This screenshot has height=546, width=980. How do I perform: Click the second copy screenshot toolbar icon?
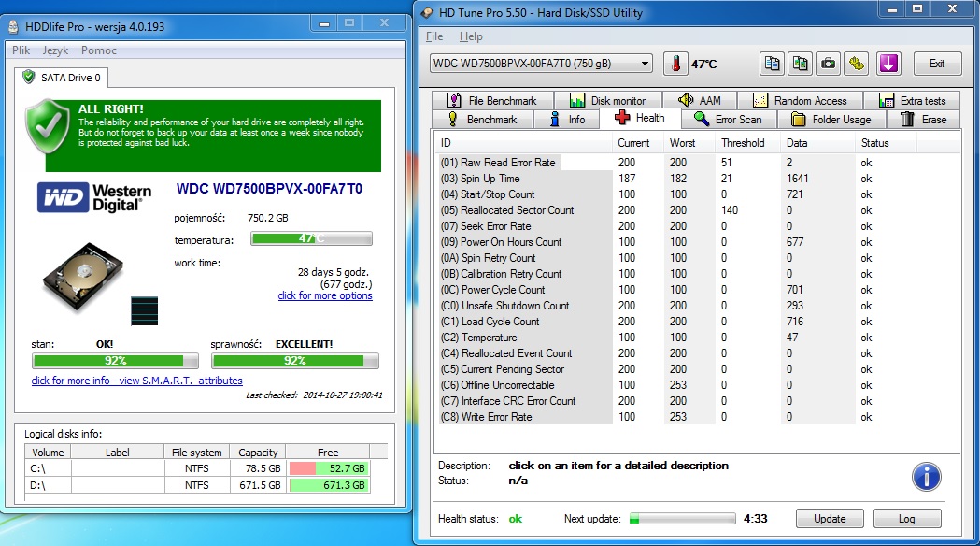(x=800, y=64)
